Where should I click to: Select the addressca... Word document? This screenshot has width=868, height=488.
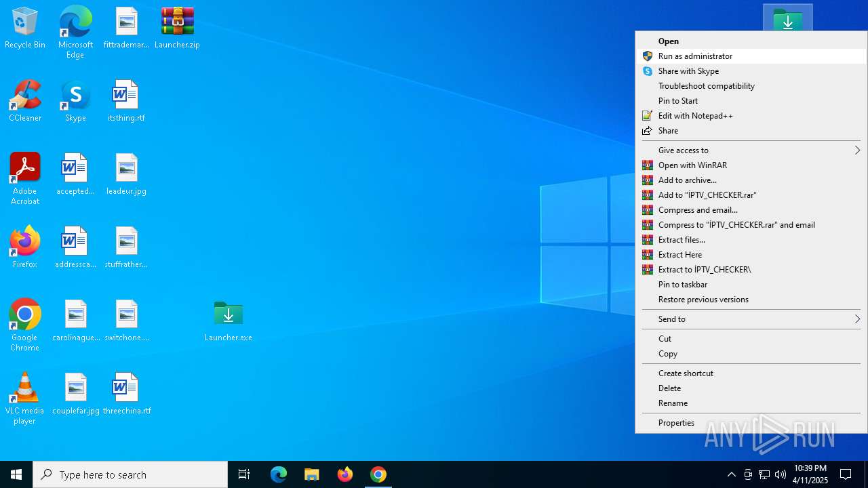pos(75,248)
